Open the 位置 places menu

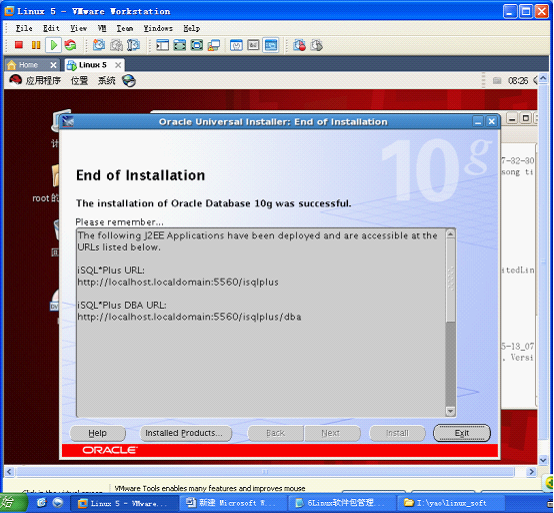pos(79,81)
